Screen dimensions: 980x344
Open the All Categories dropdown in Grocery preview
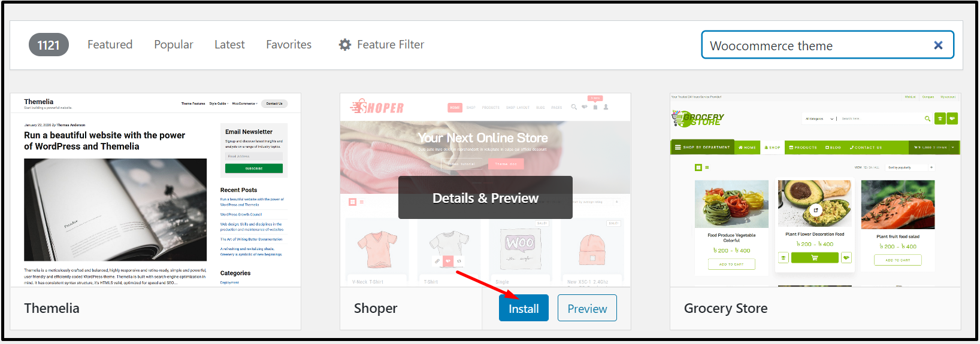819,118
